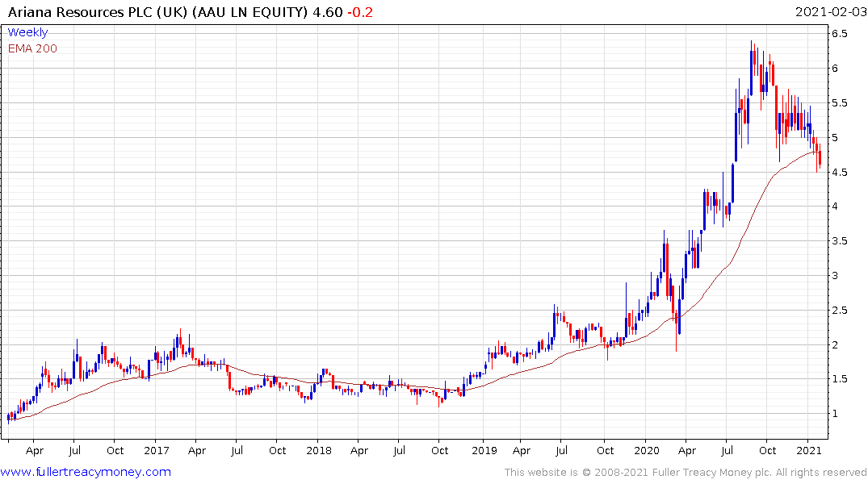
Task: Click the y-axis label '1.5'
Action: (x=839, y=379)
